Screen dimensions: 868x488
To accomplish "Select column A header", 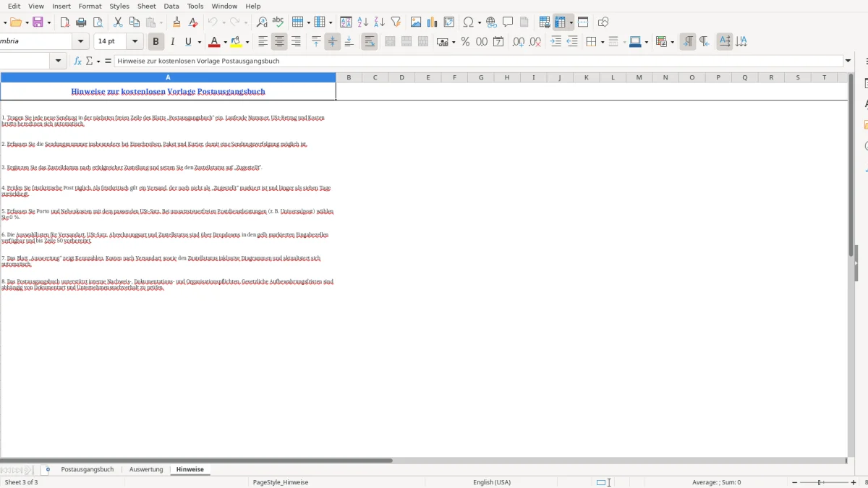I will (168, 77).
